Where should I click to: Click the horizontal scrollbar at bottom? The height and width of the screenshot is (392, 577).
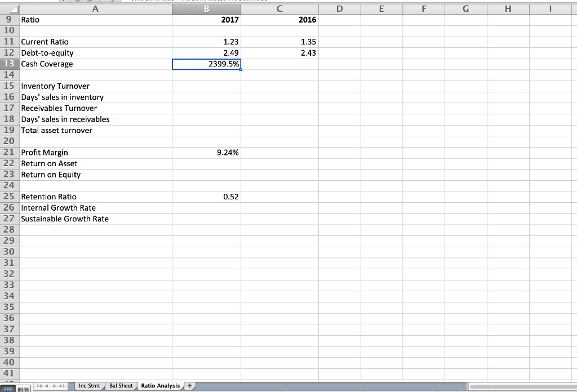click(x=523, y=386)
